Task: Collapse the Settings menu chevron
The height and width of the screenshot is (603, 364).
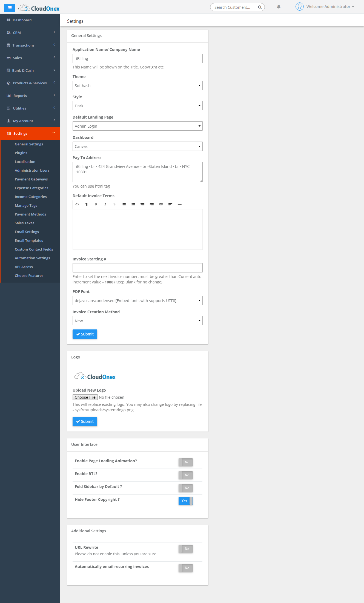Action: [54, 133]
